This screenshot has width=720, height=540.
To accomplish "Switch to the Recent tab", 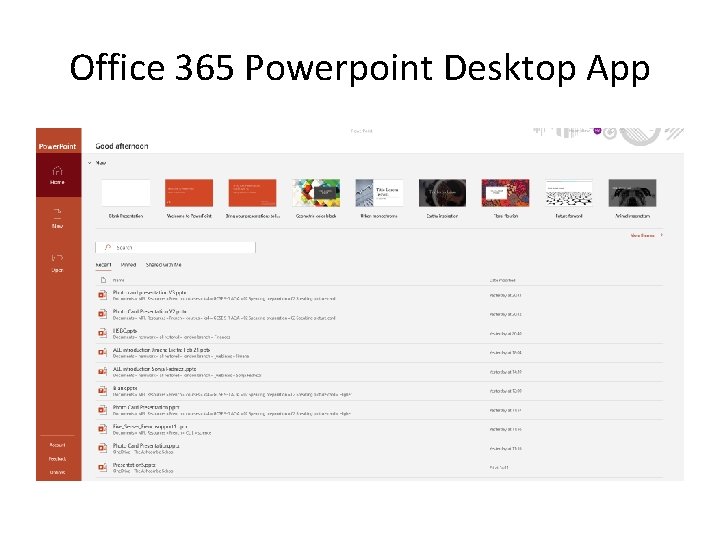I will [103, 265].
